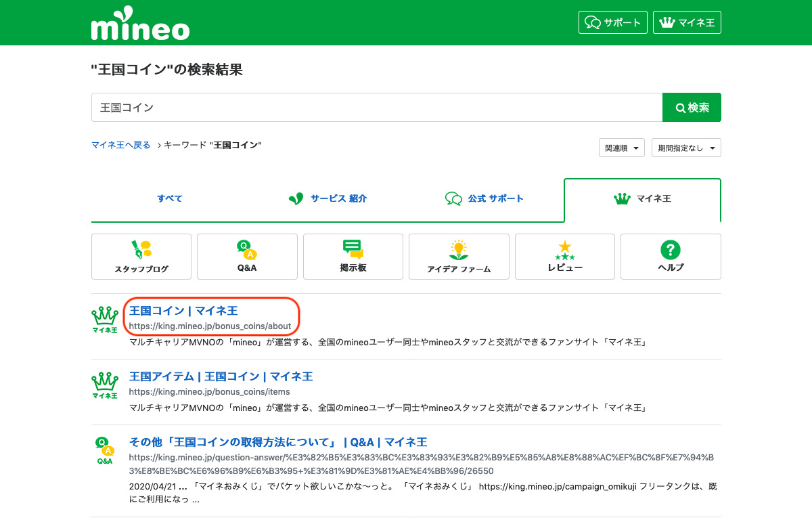
Task: Filter by ヘルプ question mark icon
Action: click(670, 257)
